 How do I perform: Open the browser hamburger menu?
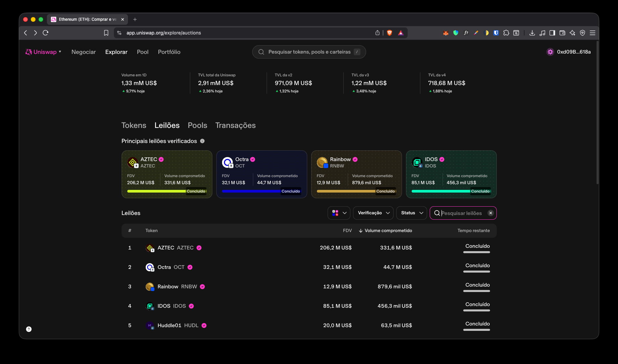593,33
